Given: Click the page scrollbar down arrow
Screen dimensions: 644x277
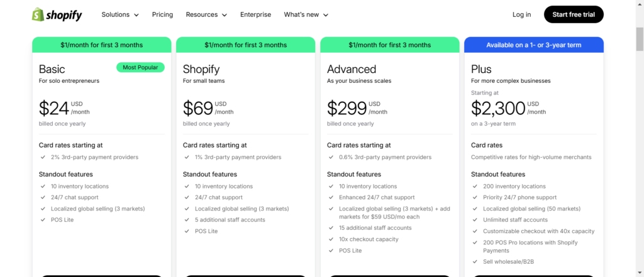Looking at the screenshot, I should coord(640,273).
